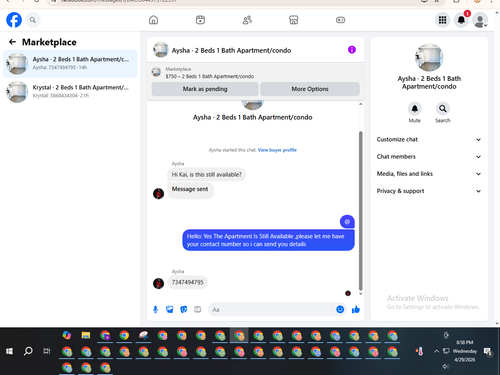This screenshot has width=500, height=375.
Task: Click the 'Hi Kai, is this still available?' message
Action: tap(206, 175)
